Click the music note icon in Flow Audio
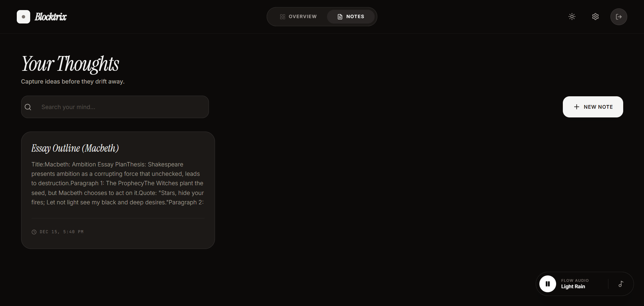 coord(621,284)
